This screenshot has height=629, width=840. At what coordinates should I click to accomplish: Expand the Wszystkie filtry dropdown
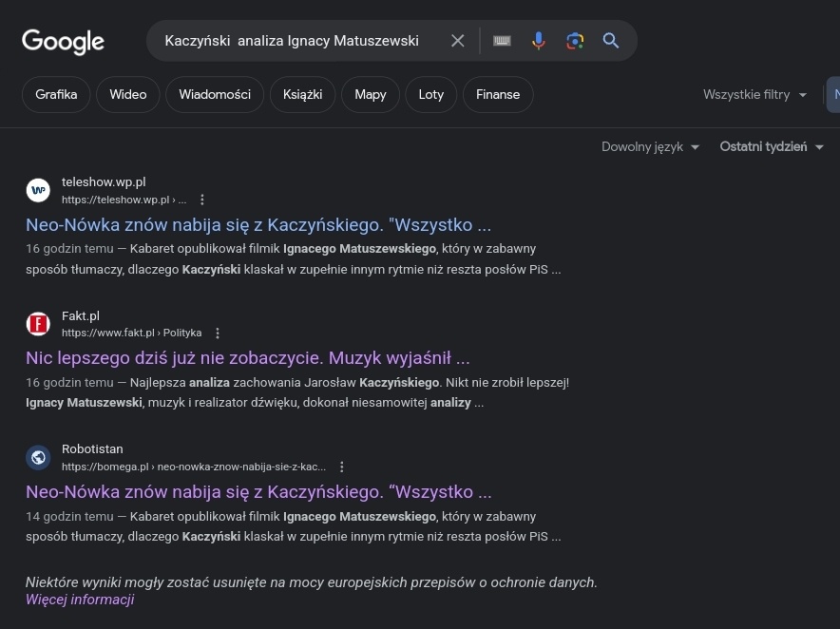click(754, 95)
